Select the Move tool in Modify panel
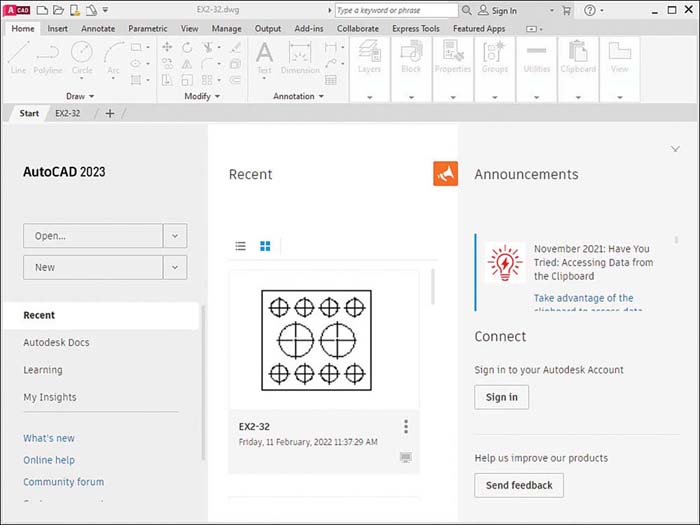 pyautogui.click(x=167, y=47)
